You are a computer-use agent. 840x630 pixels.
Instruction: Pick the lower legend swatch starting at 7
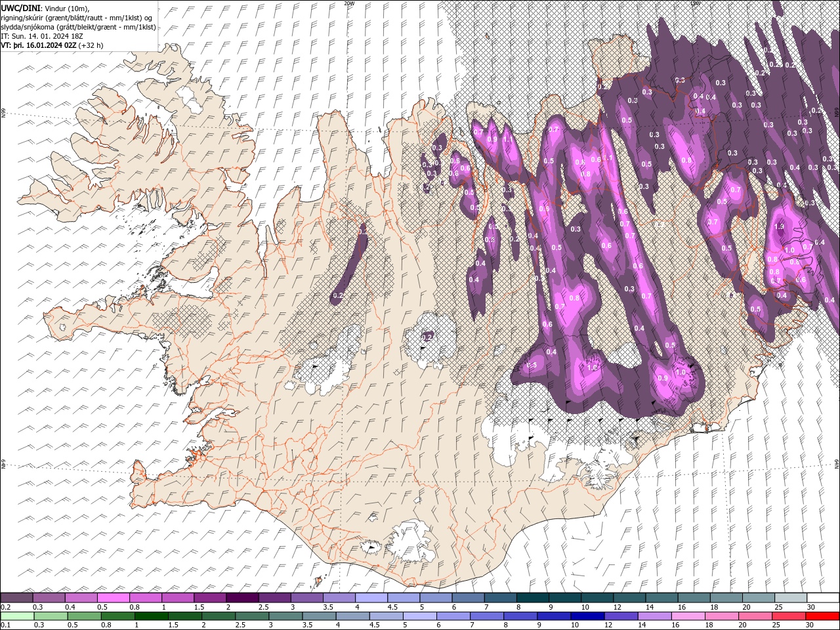tap(486, 616)
